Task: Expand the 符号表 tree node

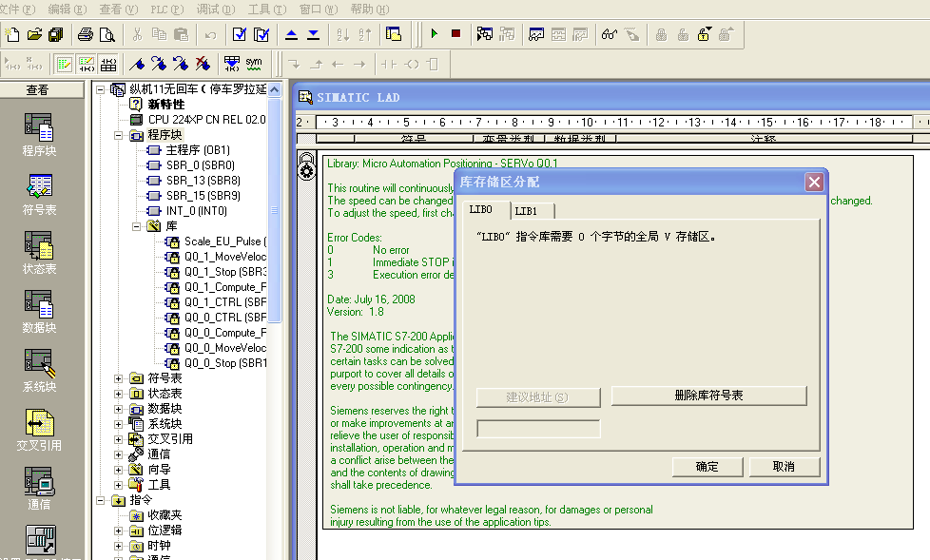Action: pos(119,378)
